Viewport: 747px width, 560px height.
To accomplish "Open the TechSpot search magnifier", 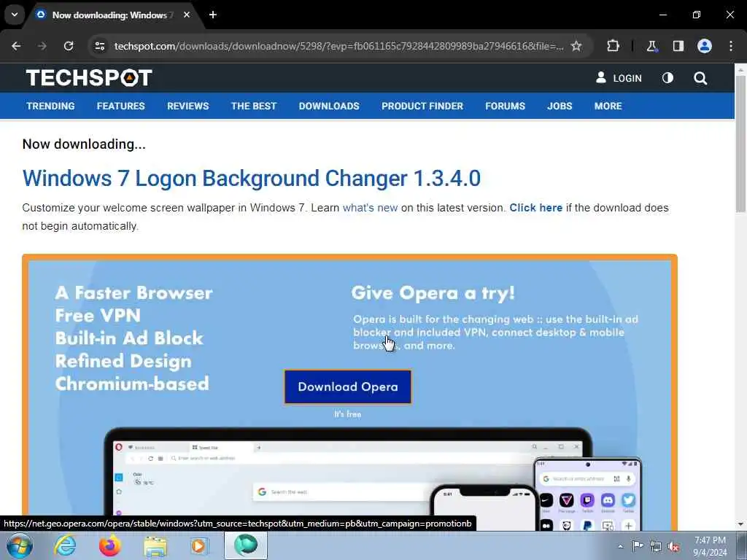I will [700, 78].
